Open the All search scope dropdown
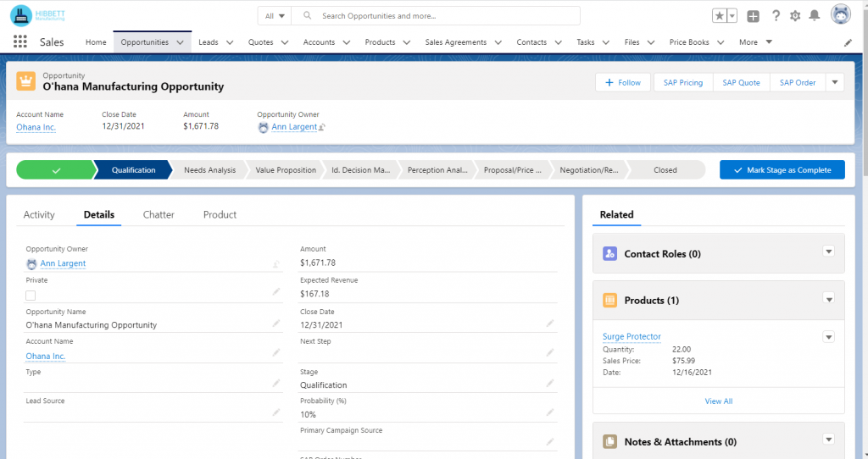Image resolution: width=868 pixels, height=459 pixels. coord(275,15)
